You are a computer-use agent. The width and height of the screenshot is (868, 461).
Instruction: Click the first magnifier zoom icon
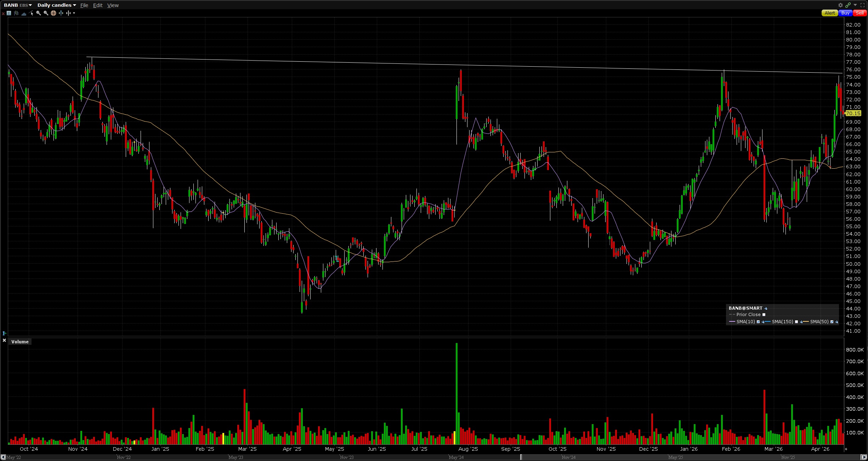click(x=38, y=13)
